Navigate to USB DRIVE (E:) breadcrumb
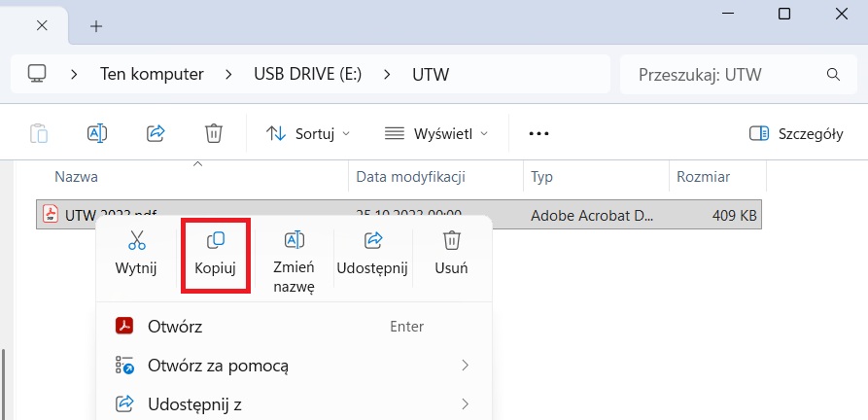This screenshot has height=420, width=868. tap(307, 74)
